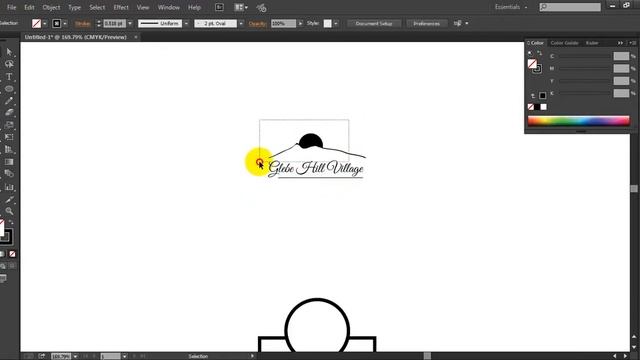
Task: Swap fill and stroke in Color panel
Action: tap(540, 53)
